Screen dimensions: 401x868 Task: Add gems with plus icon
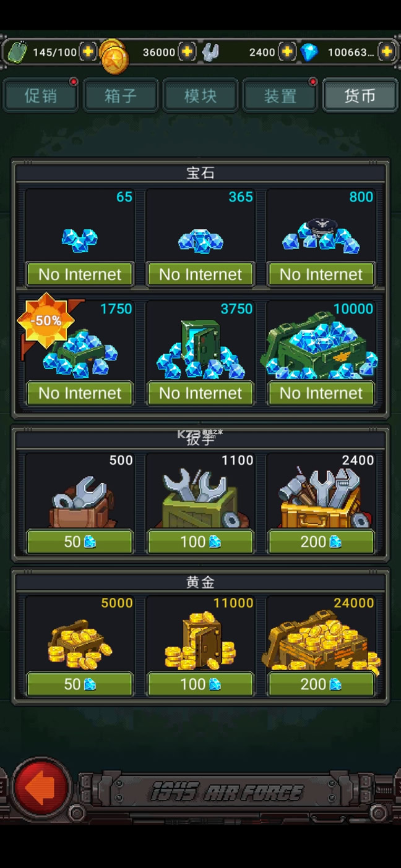tap(387, 52)
